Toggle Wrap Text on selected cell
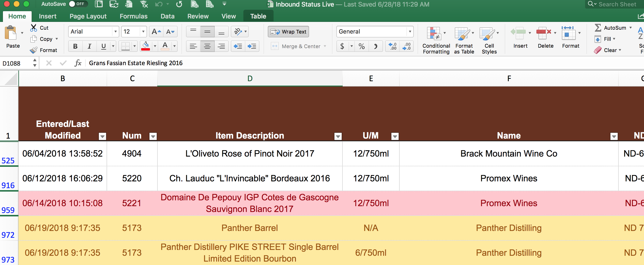Image resolution: width=644 pixels, height=265 pixels. (x=288, y=32)
